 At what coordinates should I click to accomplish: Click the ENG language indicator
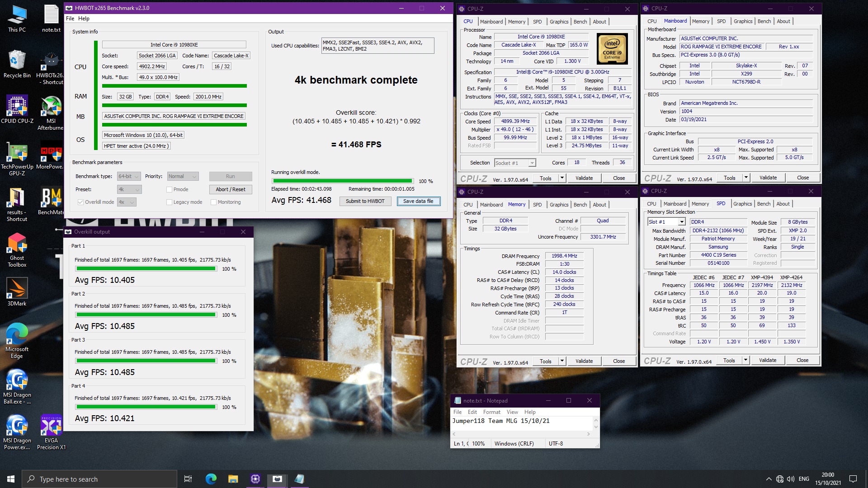(x=804, y=479)
